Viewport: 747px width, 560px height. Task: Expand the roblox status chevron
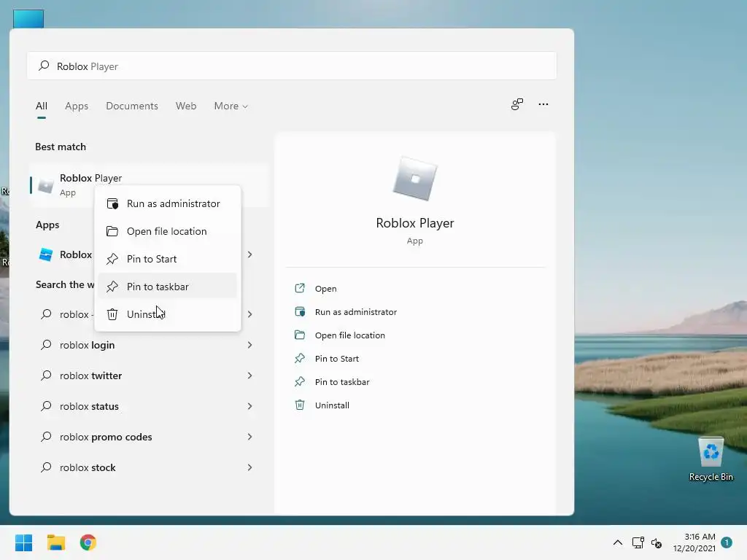[x=249, y=406]
